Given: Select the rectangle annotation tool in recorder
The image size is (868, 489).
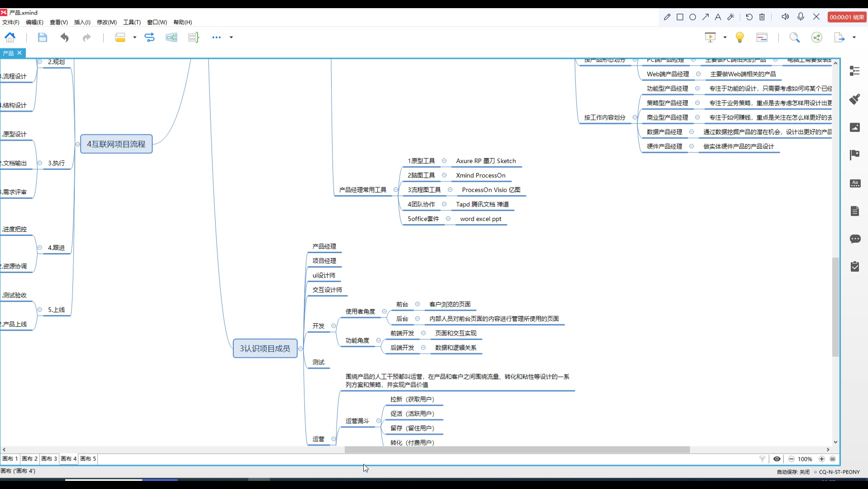Looking at the screenshot, I should click(680, 17).
